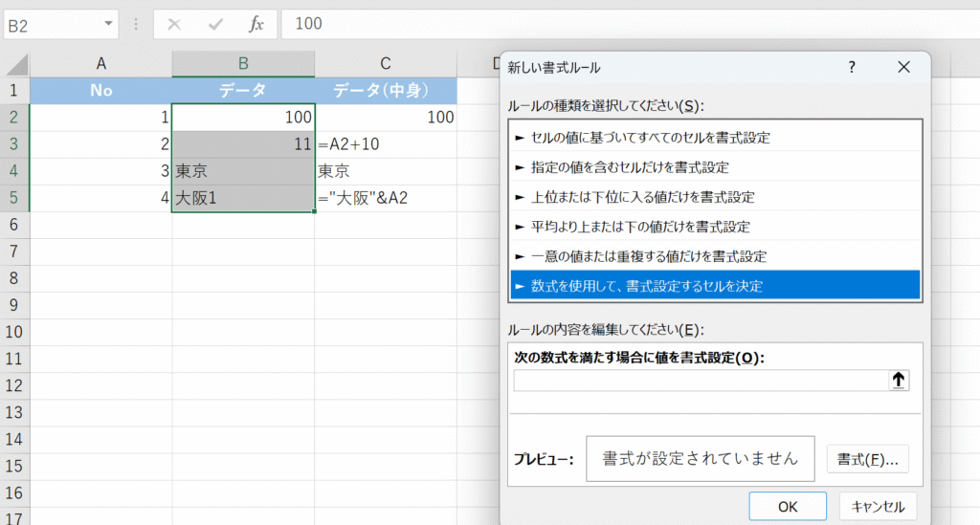980x525 pixels.
Task: Click the Insert Function fx icon
Action: 256,24
